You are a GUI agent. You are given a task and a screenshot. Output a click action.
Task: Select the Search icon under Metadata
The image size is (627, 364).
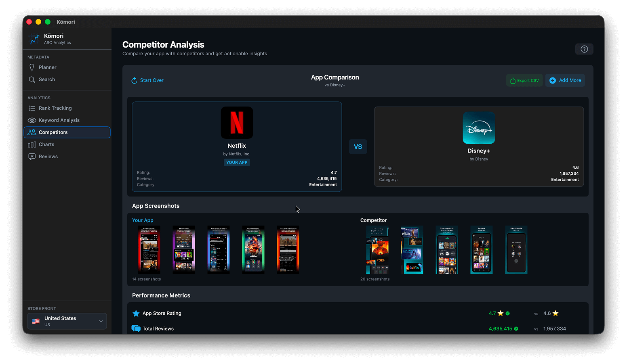point(32,79)
